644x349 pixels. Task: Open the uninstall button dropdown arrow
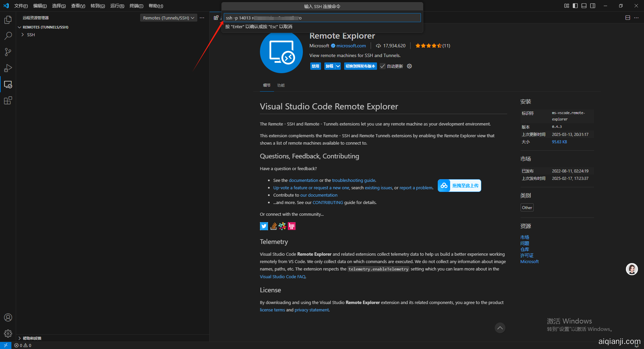click(338, 66)
